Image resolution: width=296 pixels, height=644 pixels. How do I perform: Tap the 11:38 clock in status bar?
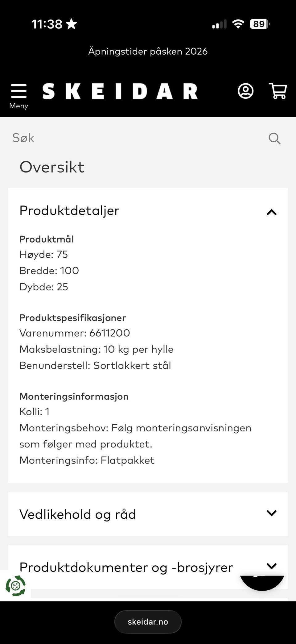click(47, 24)
